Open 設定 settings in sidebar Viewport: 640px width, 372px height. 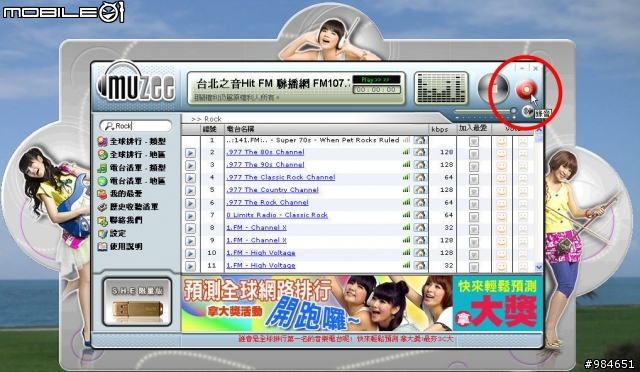[x=111, y=234]
